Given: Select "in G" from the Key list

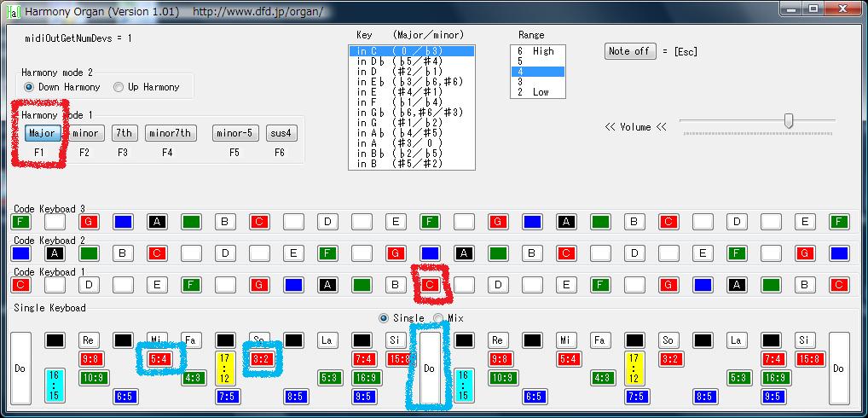Looking at the screenshot, I should pos(411,123).
